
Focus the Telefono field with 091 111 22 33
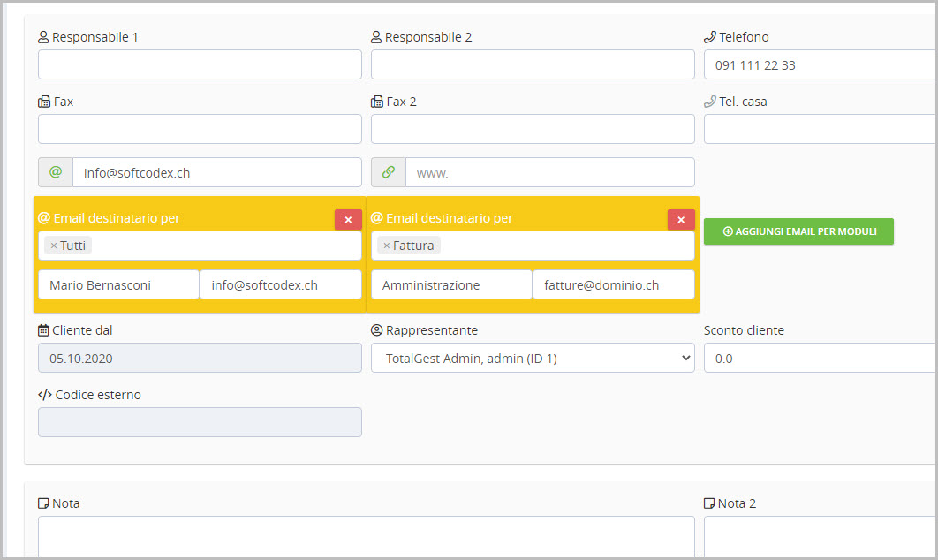(820, 64)
